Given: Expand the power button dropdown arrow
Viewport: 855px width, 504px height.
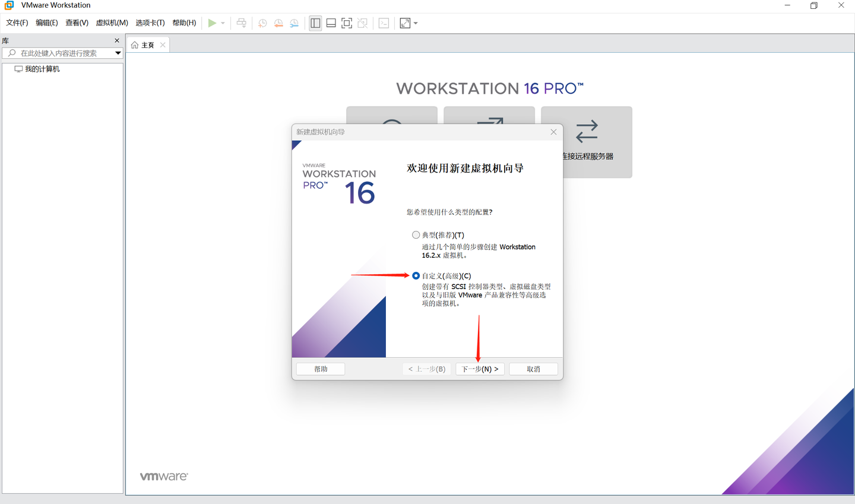Looking at the screenshot, I should 222,23.
